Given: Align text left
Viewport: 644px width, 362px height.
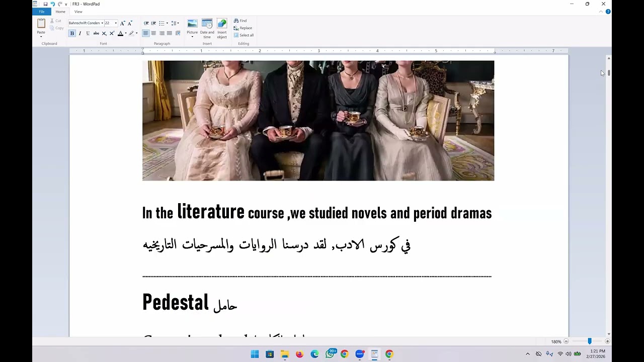Looking at the screenshot, I should 145,33.
